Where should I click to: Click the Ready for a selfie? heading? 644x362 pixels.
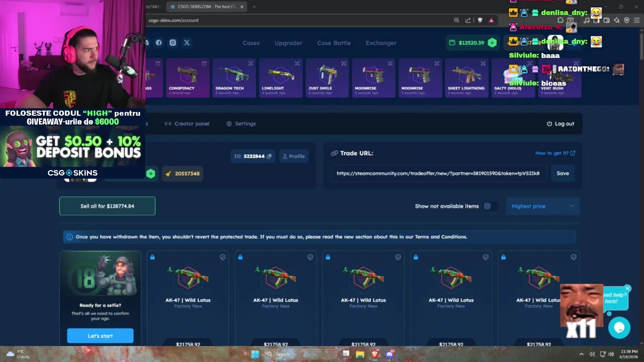[x=100, y=305]
